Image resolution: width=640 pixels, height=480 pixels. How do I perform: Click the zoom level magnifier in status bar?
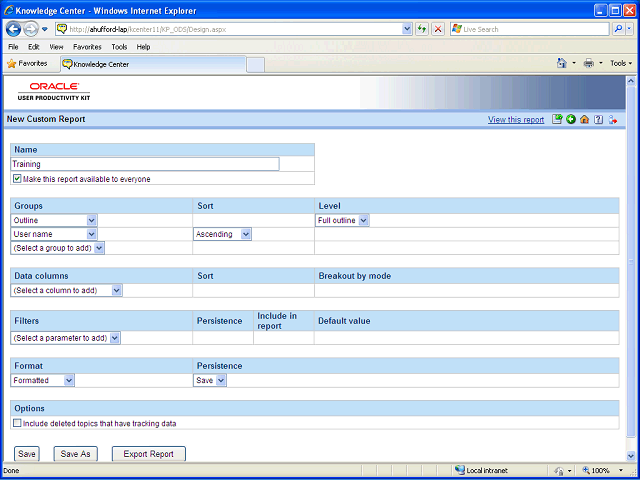[586, 471]
